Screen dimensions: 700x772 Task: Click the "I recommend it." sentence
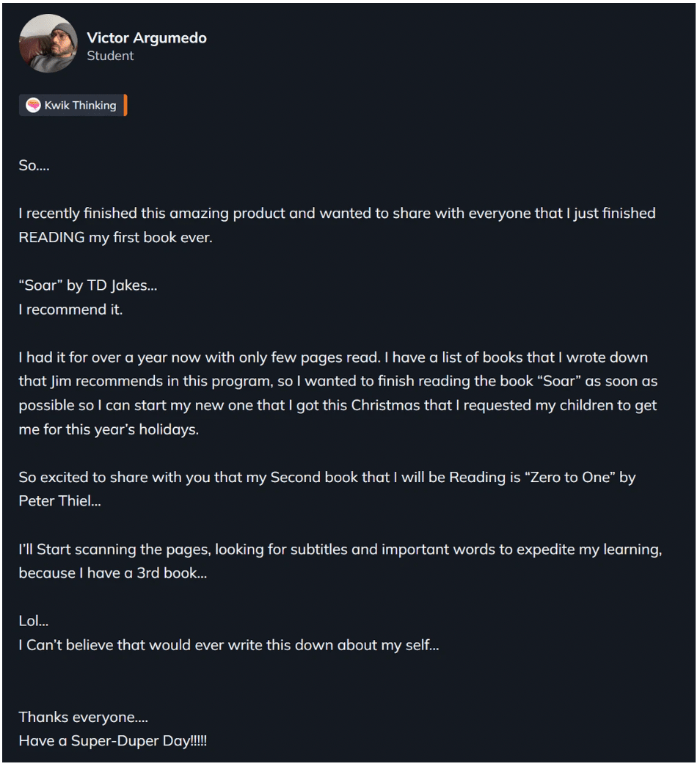71,310
